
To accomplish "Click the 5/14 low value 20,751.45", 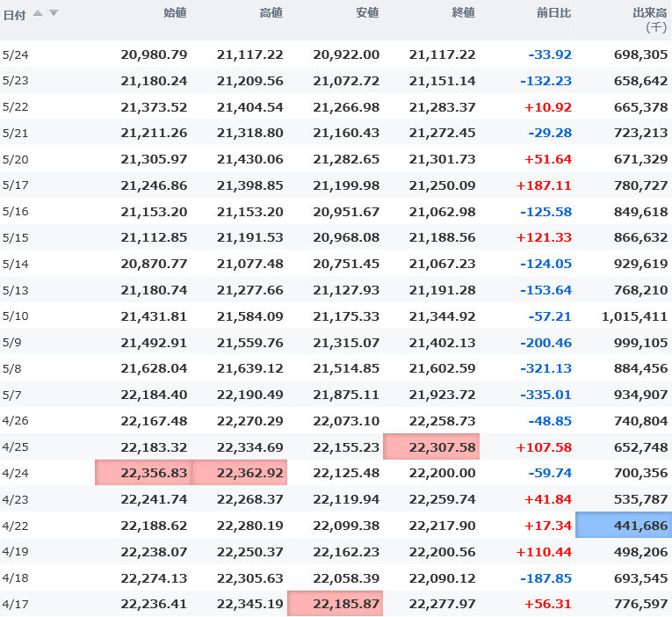I will pos(346,264).
